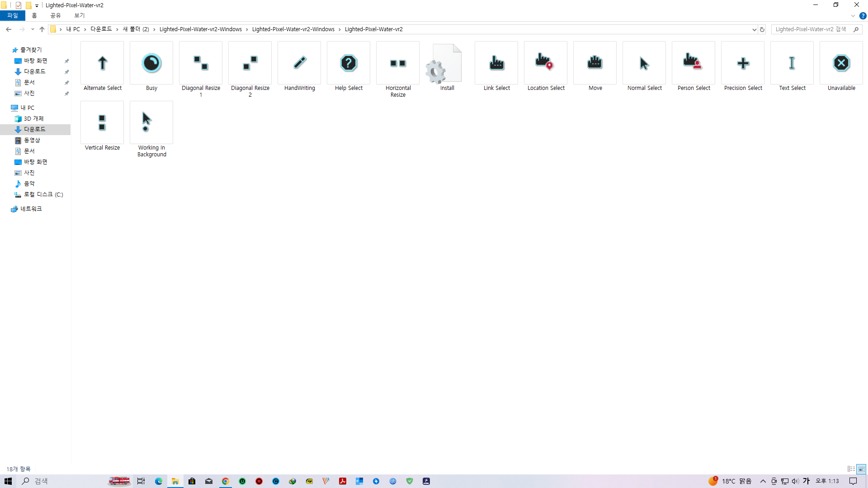Refresh the current folder view
Screen dimensions: 868x488
[x=762, y=29]
